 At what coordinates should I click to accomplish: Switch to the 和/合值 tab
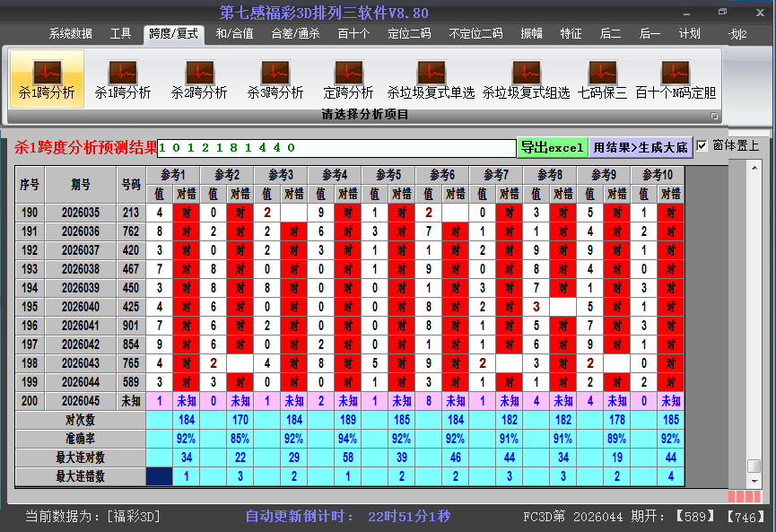(x=234, y=34)
